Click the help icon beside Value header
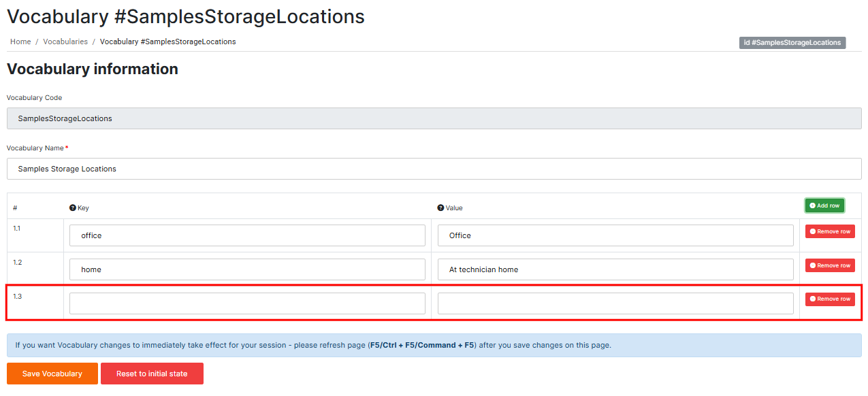 441,208
